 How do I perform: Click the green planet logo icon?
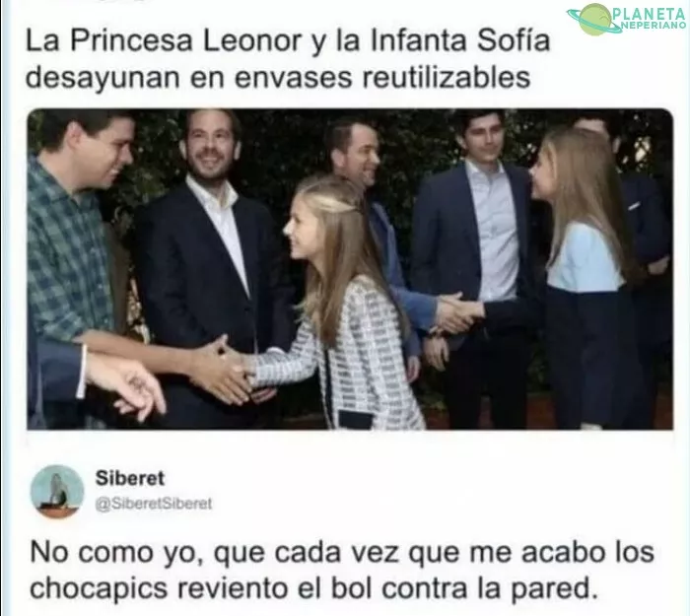595,19
